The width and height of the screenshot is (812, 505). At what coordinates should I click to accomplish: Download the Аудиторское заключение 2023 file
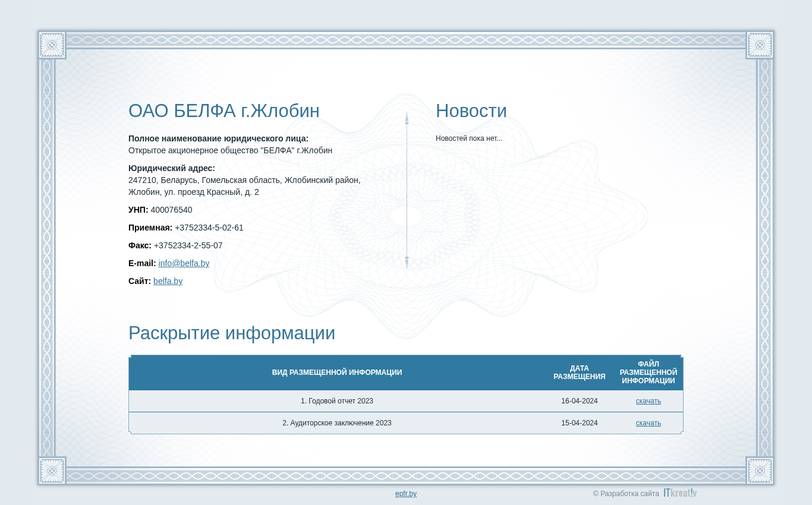pos(648,423)
